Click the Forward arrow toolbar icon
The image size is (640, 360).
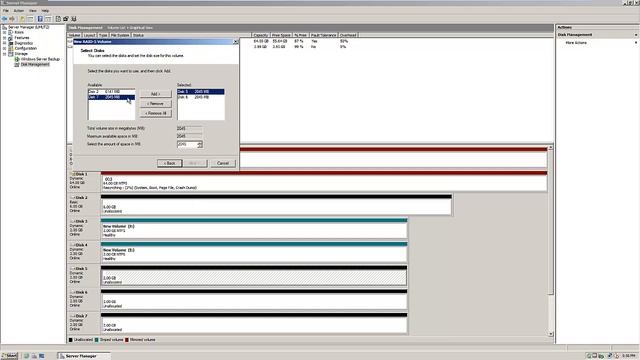pos(12,19)
